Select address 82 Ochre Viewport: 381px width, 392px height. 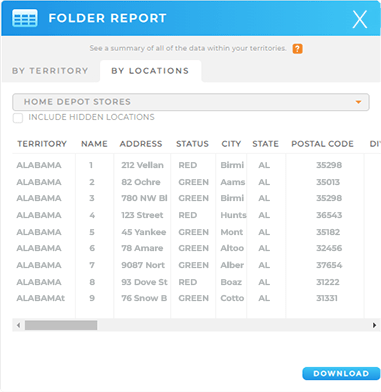(141, 182)
